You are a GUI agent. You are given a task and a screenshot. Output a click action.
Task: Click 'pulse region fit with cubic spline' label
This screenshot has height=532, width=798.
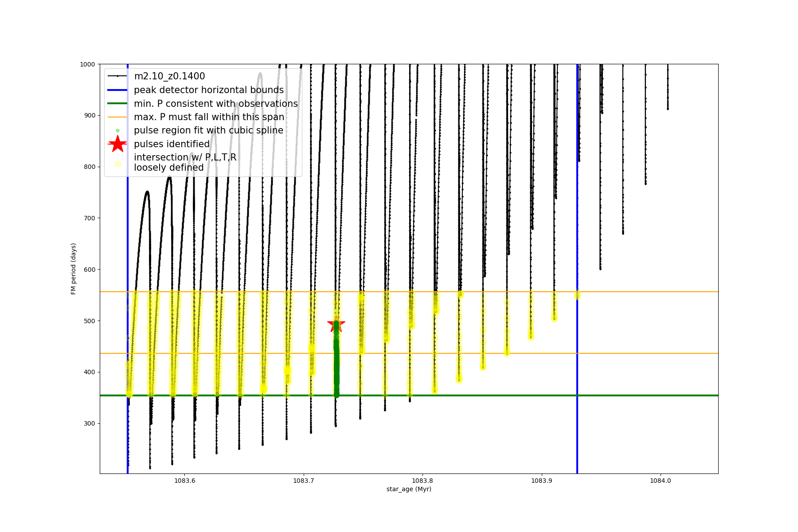pyautogui.click(x=208, y=130)
